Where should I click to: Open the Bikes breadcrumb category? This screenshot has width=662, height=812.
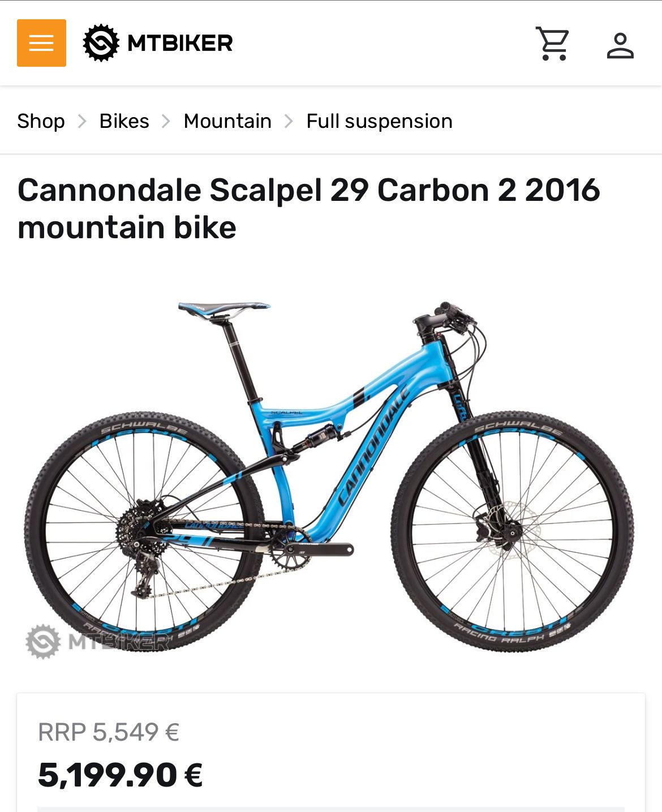124,121
